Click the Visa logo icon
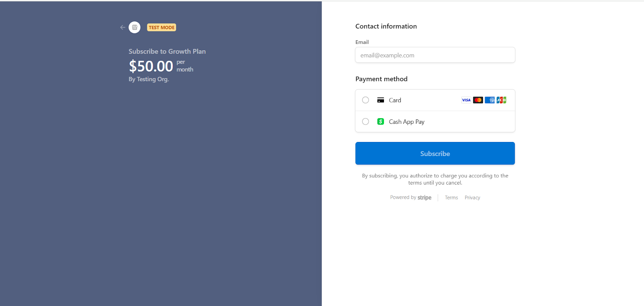The width and height of the screenshot is (644, 306). pyautogui.click(x=466, y=100)
